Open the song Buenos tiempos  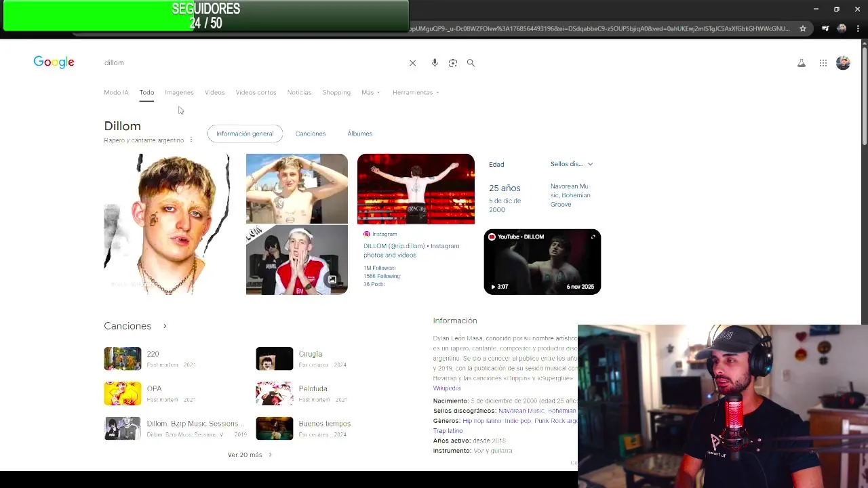(324, 424)
